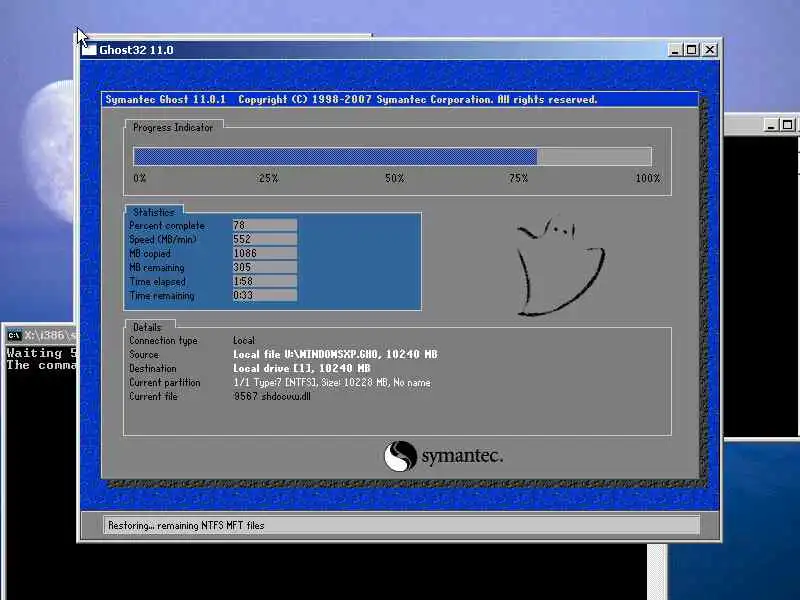Click the Ghost32 window title icon
The image size is (800, 600).
tap(89, 50)
